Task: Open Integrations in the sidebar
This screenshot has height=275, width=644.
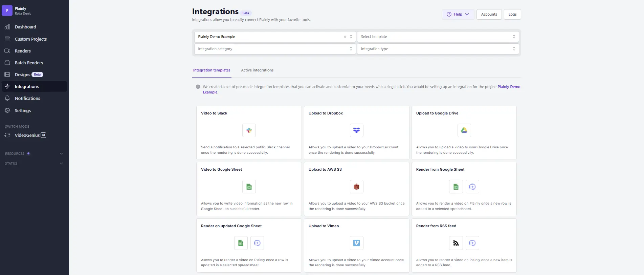Action: (x=34, y=86)
